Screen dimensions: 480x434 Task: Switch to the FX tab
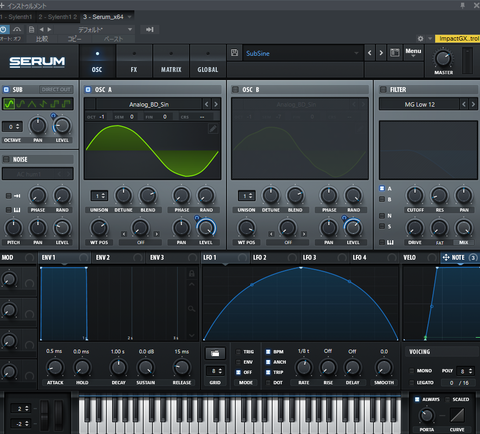[x=134, y=62]
